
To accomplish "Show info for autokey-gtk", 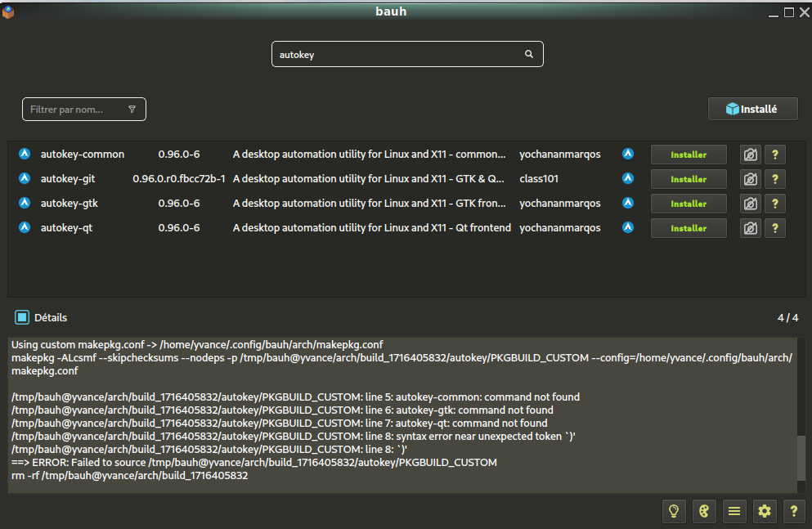I will pos(775,204).
